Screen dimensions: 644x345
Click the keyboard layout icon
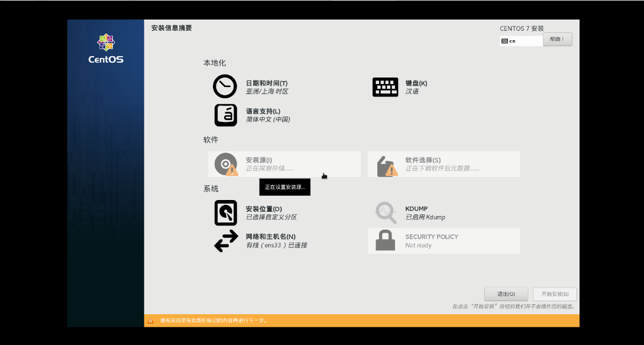tap(385, 87)
